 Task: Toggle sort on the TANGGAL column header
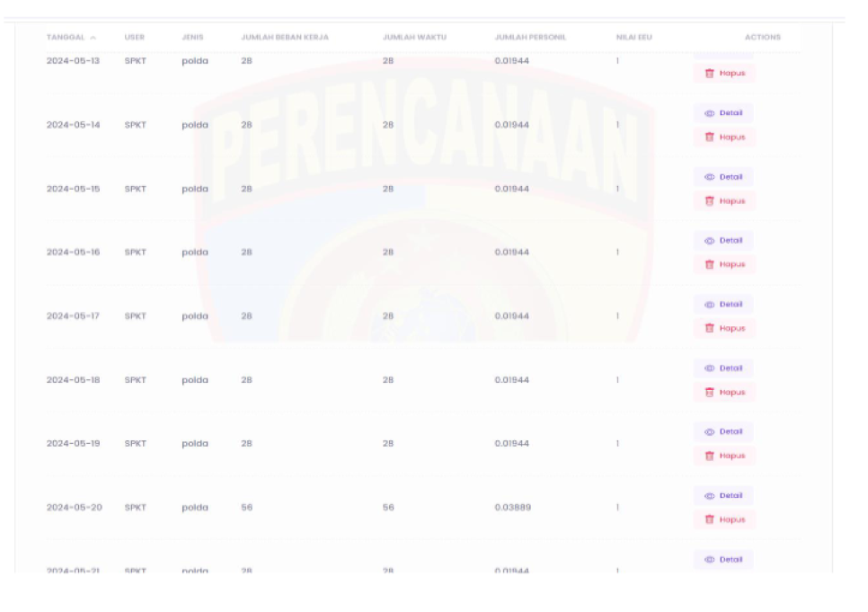click(71, 37)
